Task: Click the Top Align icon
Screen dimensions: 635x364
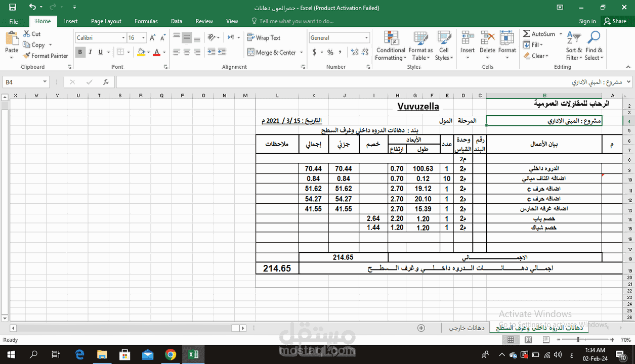Action: tap(177, 37)
